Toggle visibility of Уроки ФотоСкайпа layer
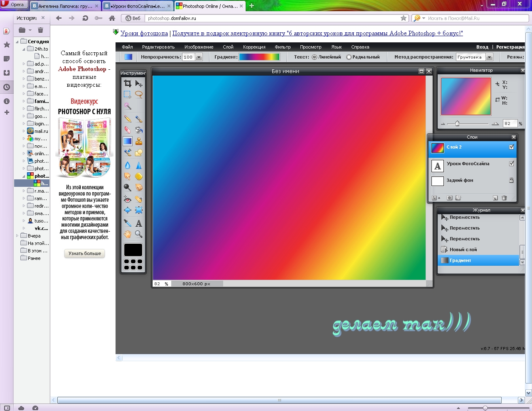 [x=512, y=164]
